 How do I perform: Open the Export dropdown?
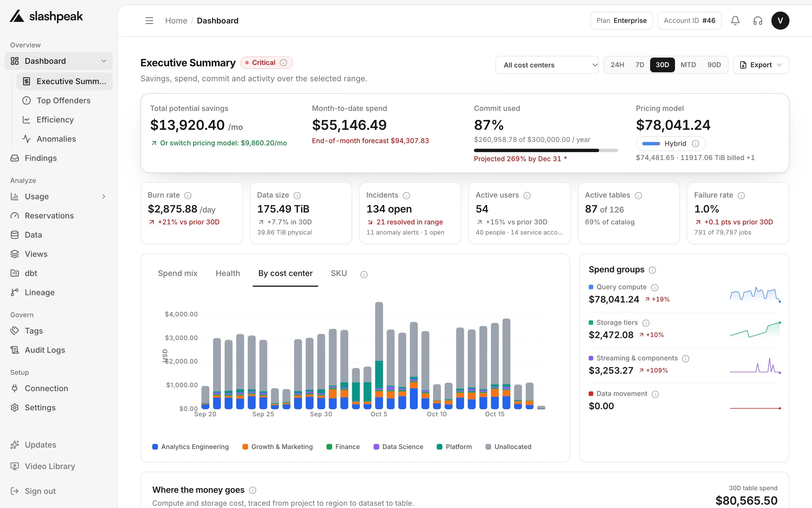[x=761, y=65]
